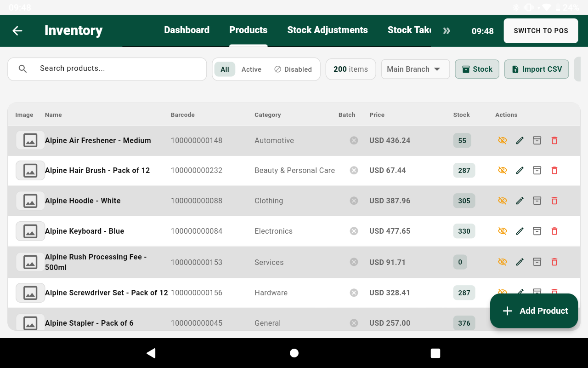This screenshot has width=588, height=368.
Task: Go back using the header arrow
Action: pyautogui.click(x=17, y=30)
